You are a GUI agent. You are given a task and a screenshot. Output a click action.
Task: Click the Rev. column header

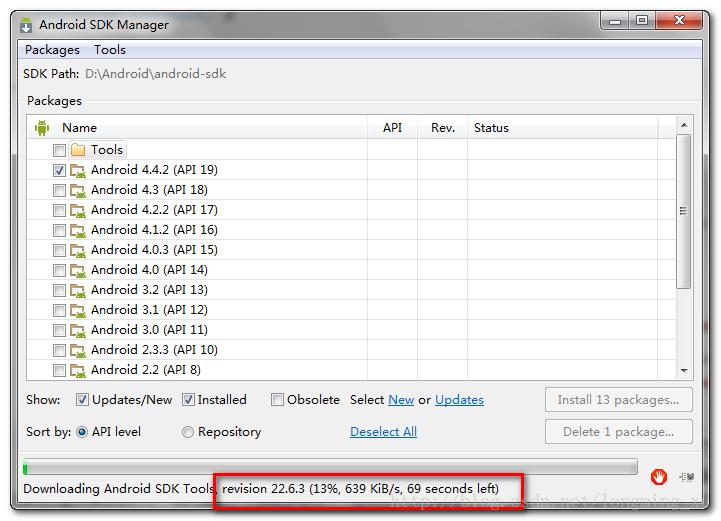443,128
